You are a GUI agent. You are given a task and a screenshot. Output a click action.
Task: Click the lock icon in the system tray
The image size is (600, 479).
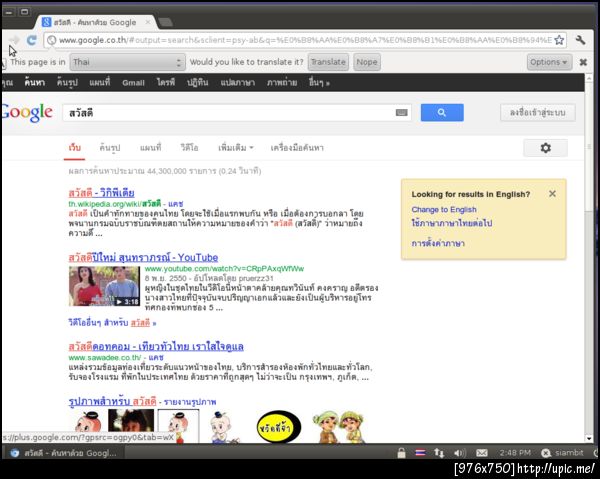pyautogui.click(x=401, y=453)
